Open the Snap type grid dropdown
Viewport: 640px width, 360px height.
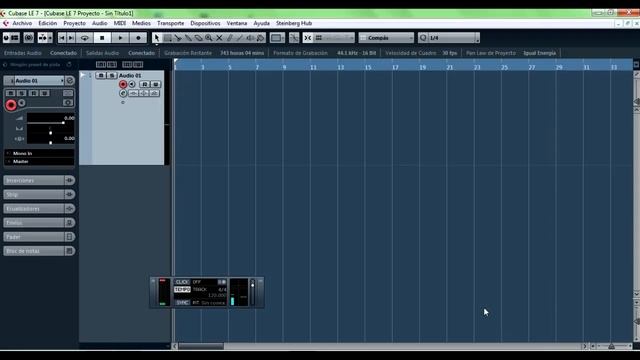tap(334, 38)
